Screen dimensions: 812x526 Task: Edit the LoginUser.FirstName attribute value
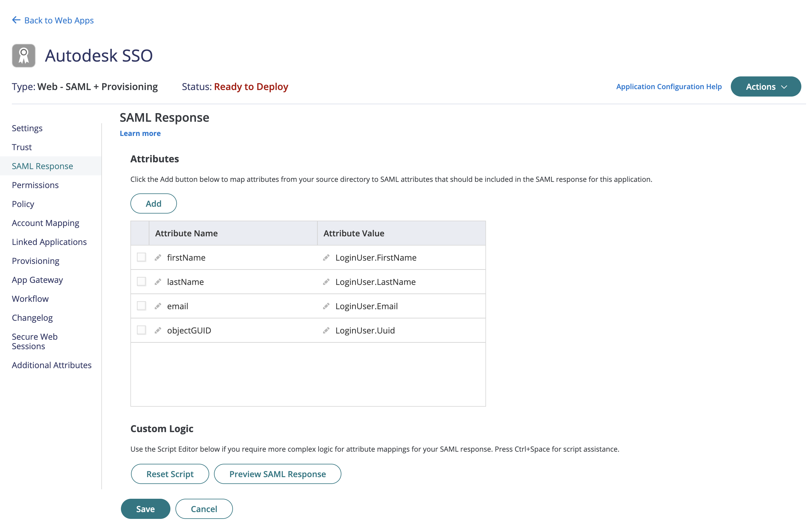point(327,257)
